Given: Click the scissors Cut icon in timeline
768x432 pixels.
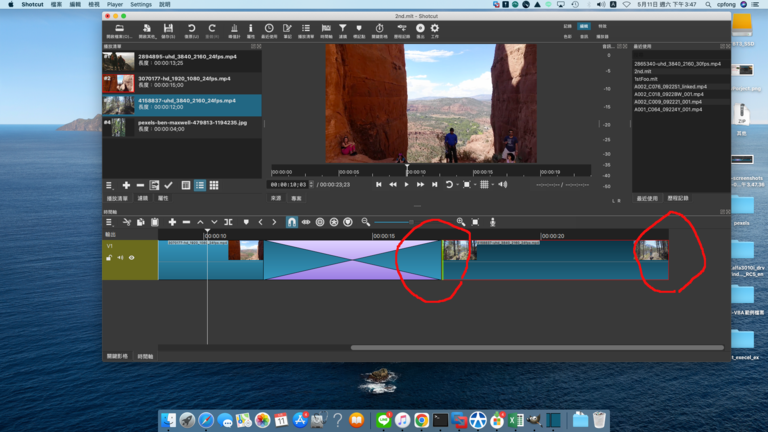Looking at the screenshot, I should click(127, 222).
